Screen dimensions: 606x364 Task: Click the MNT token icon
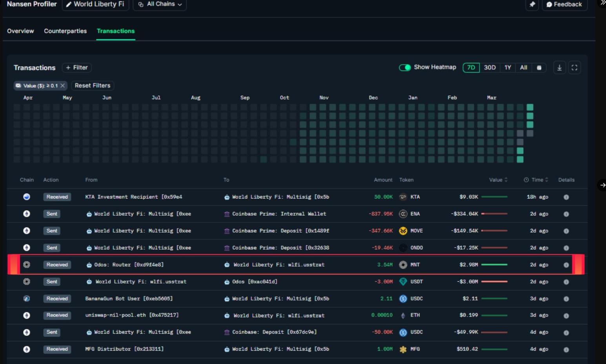pyautogui.click(x=403, y=265)
